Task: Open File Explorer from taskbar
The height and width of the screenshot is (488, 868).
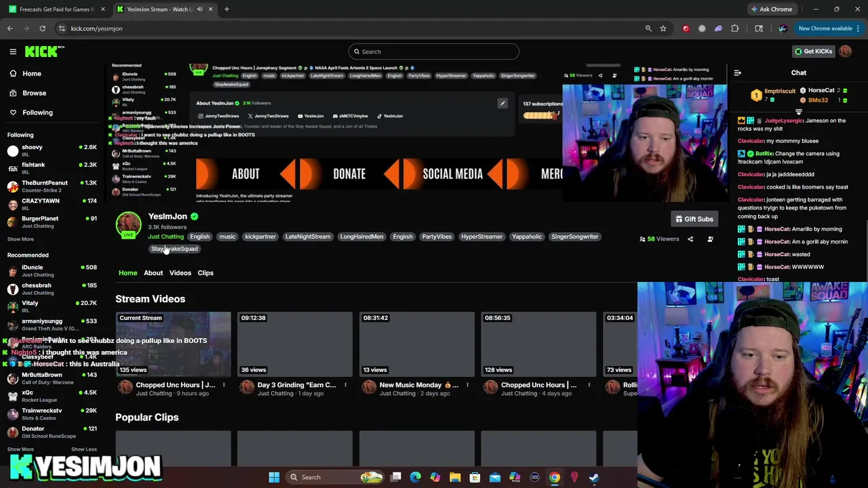Action: coord(455,477)
